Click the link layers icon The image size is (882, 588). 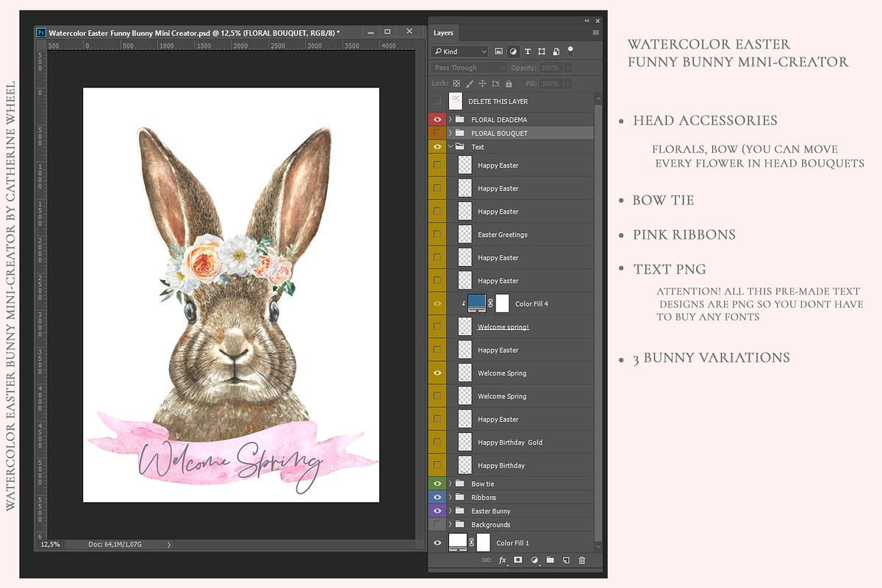click(486, 560)
